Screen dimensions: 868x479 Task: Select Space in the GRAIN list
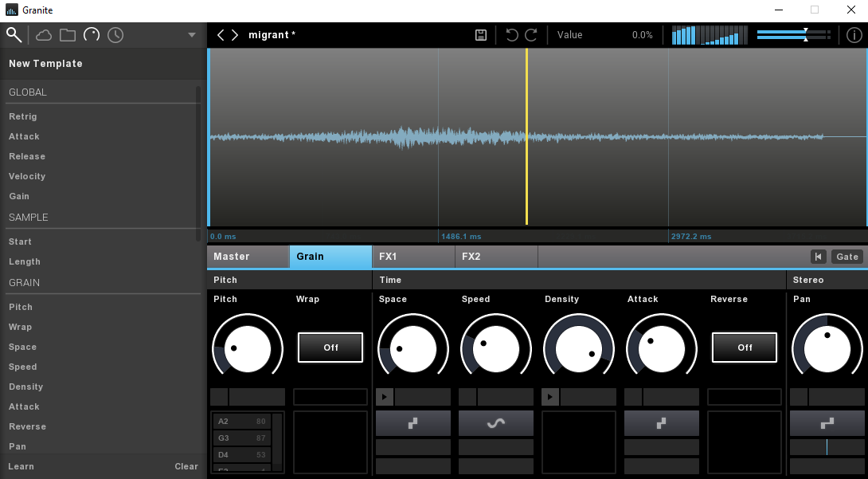click(x=23, y=347)
